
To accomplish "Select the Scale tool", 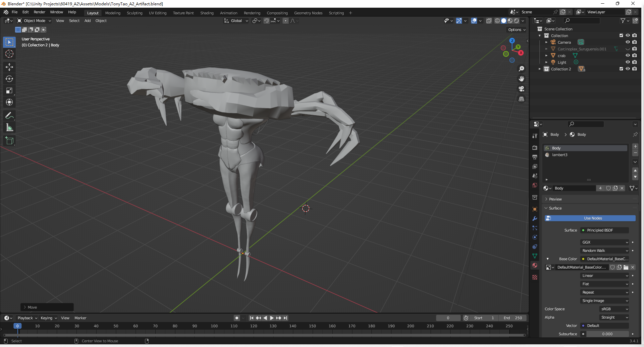I will point(9,90).
